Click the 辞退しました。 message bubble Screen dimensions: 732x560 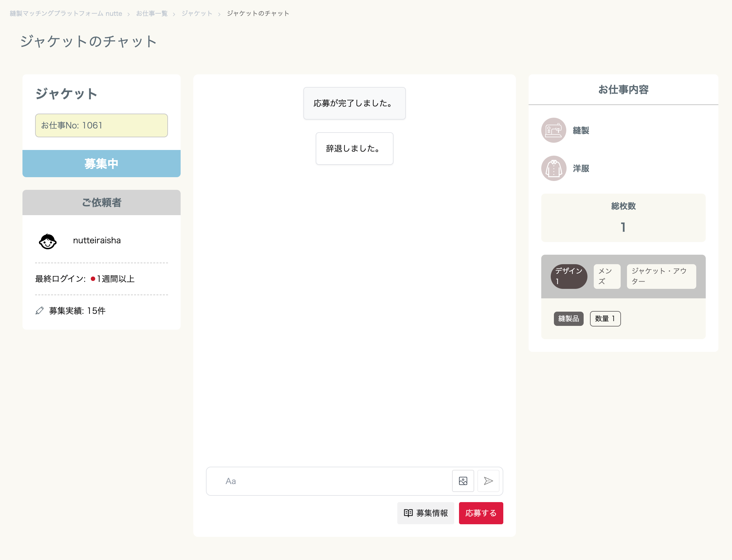(354, 148)
